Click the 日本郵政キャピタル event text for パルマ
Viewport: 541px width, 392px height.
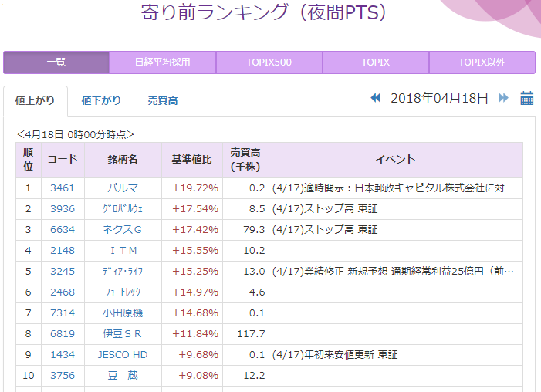point(394,188)
